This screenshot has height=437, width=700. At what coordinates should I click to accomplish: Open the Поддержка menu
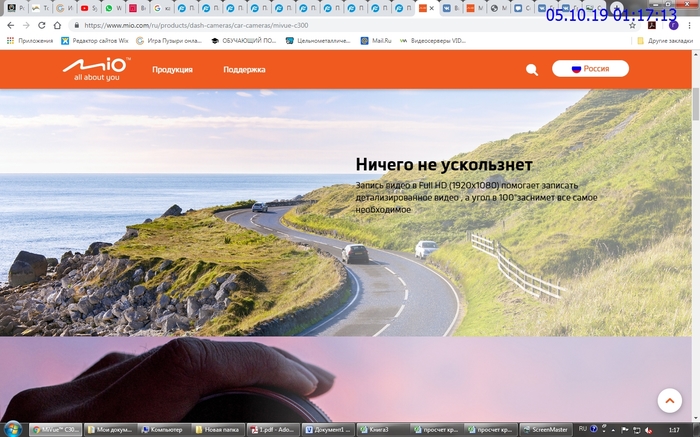tap(244, 70)
